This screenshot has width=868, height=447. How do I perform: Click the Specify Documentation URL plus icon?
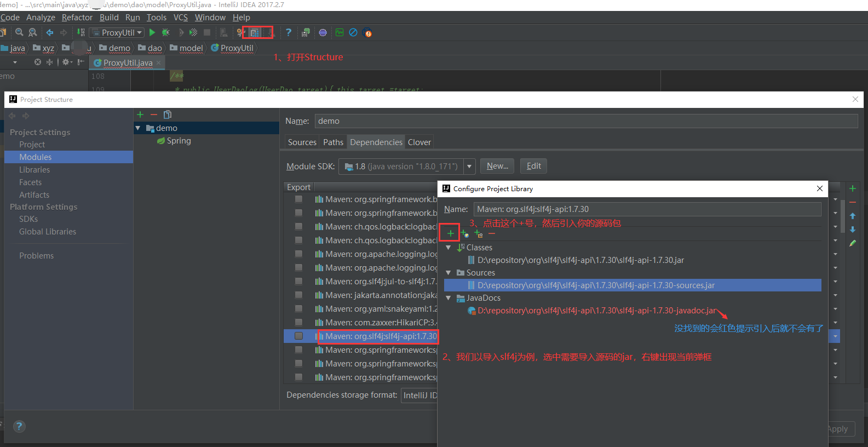[465, 233]
